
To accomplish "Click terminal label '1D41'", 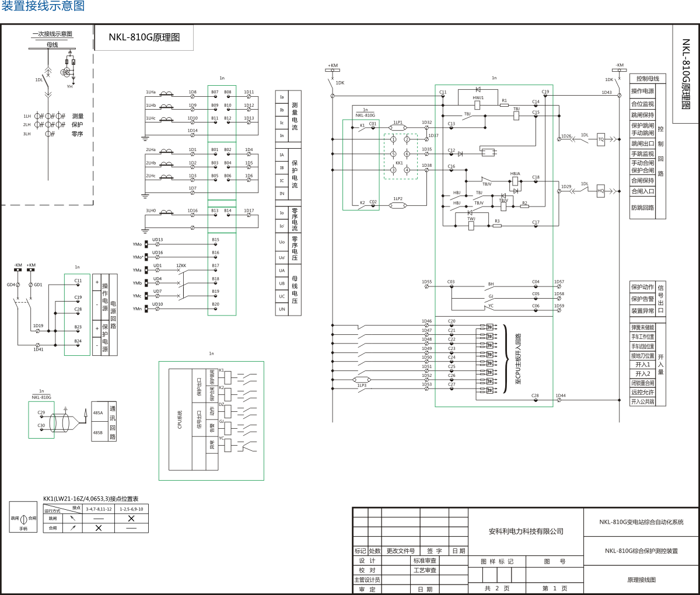I will pos(38,349).
